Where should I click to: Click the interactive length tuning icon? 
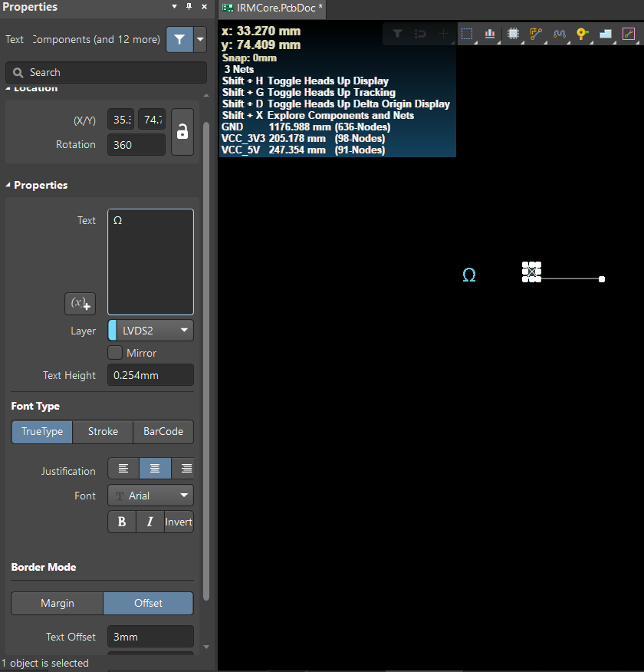pos(560,34)
